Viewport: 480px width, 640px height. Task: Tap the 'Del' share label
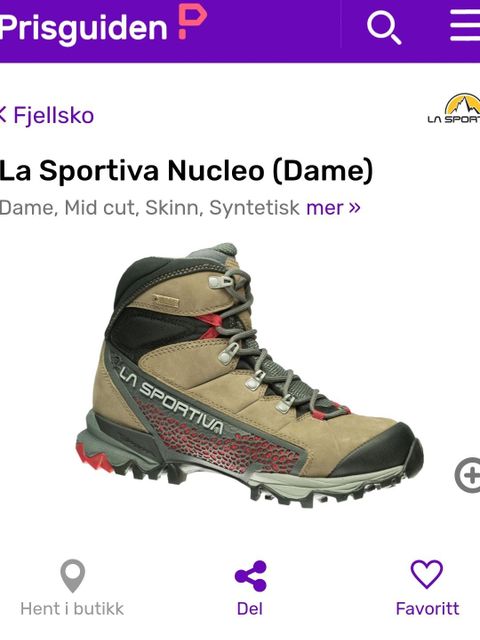(x=250, y=609)
